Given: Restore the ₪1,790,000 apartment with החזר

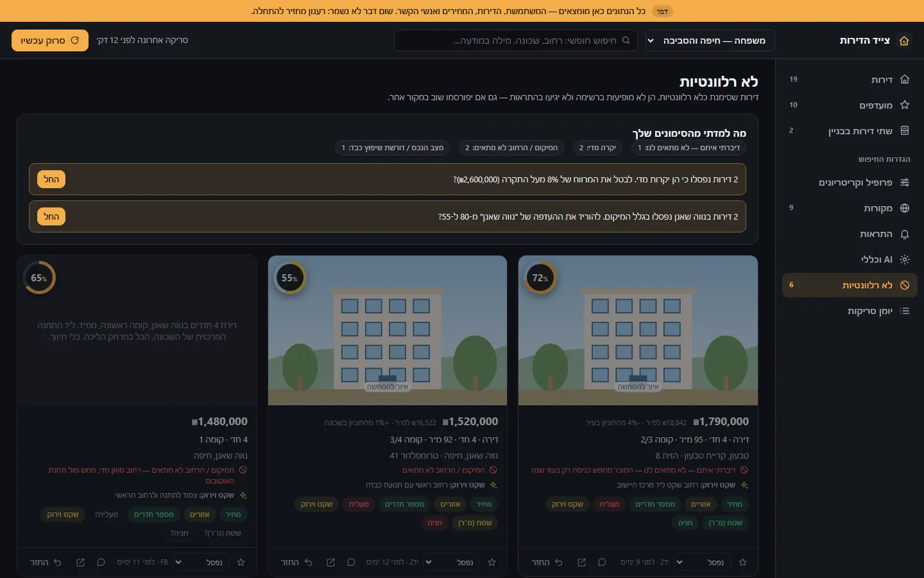Looking at the screenshot, I should coord(547,562).
